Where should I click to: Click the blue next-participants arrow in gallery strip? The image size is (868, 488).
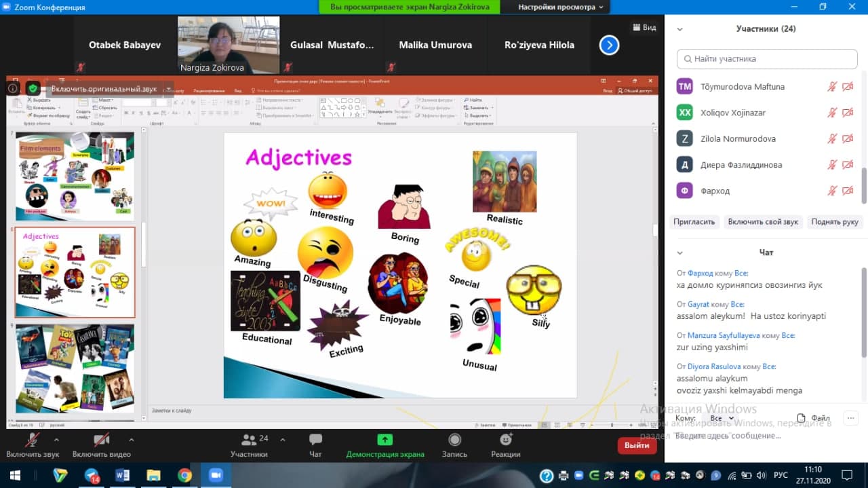[x=609, y=45]
